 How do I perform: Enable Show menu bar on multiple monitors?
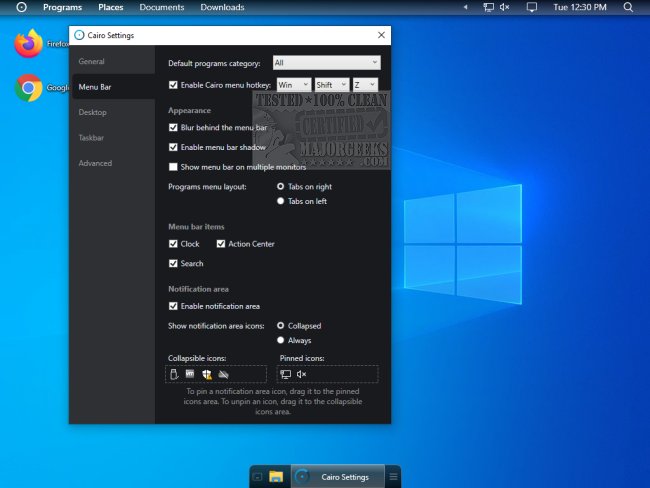(174, 167)
